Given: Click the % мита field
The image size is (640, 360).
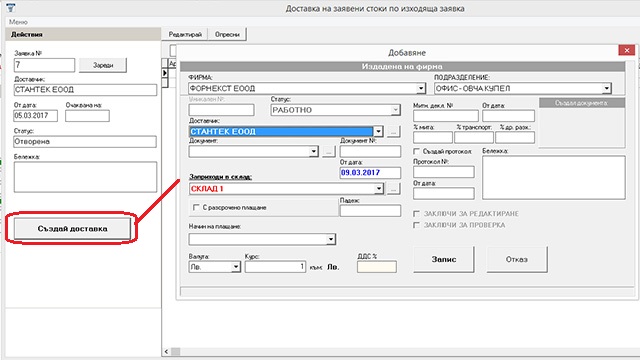Looking at the screenshot, I should [x=433, y=138].
